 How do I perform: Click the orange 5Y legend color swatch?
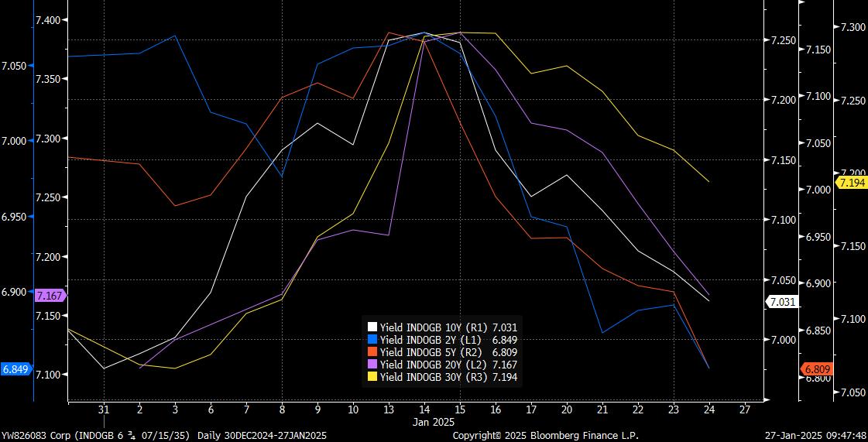pyautogui.click(x=372, y=352)
